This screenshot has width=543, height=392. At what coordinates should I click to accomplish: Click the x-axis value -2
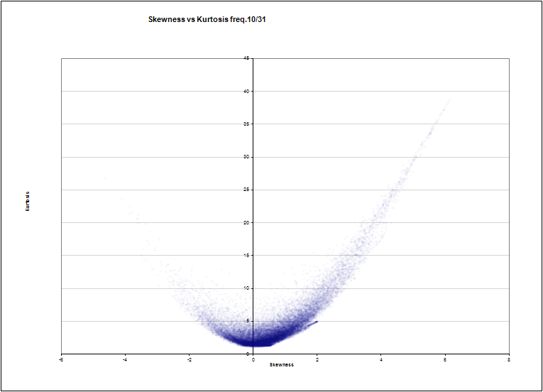coord(189,360)
